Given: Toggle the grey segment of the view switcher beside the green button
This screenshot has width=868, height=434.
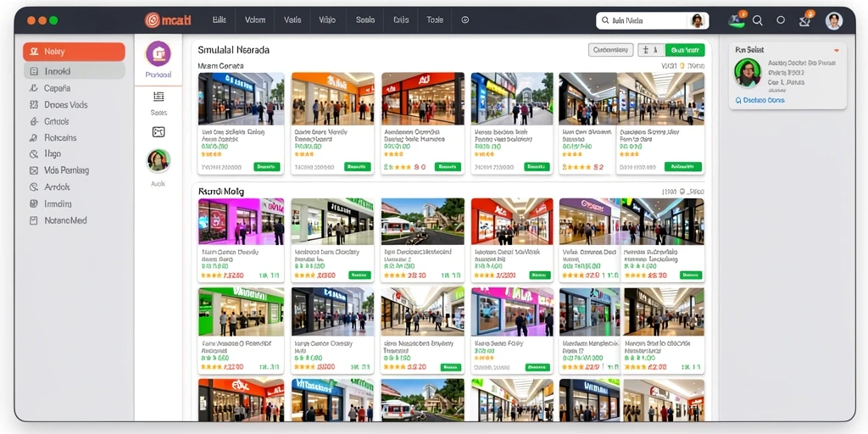Looking at the screenshot, I should pos(652,50).
